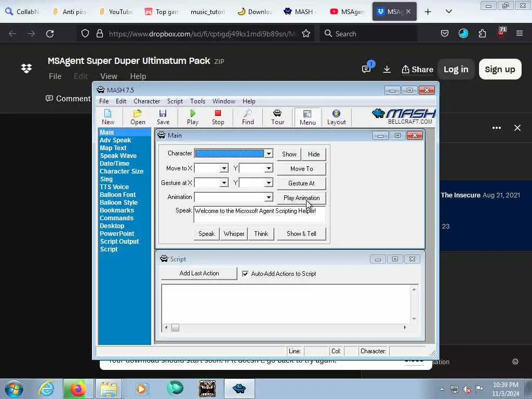Open a new browser tab
This screenshot has height=399, width=532.
(x=428, y=12)
